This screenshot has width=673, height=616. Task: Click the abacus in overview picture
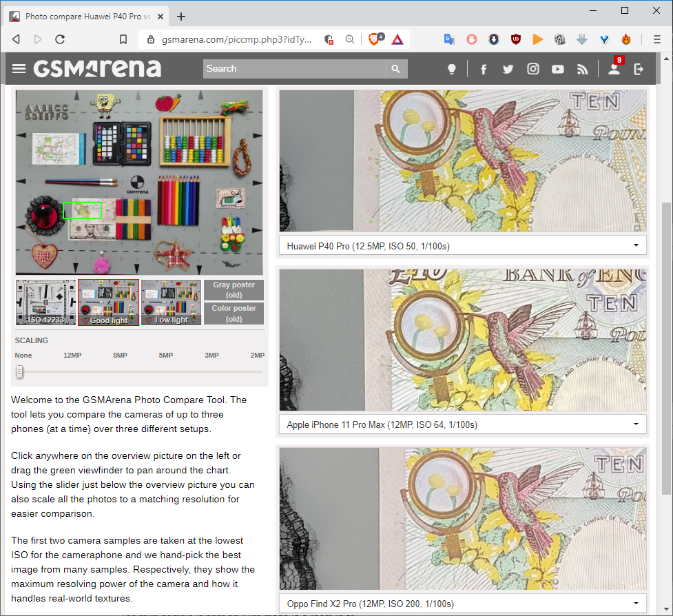[196, 141]
